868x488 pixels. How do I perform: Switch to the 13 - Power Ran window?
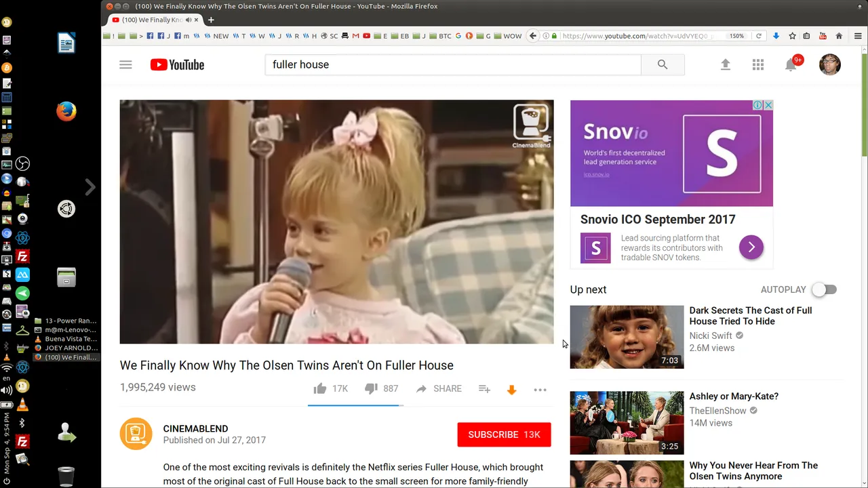[66, 321]
